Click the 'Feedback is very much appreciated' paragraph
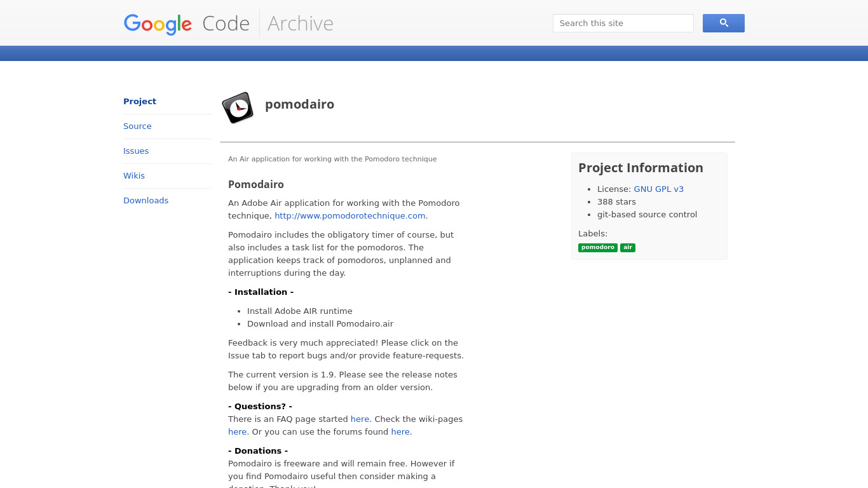The height and width of the screenshot is (488, 868). coord(346,349)
